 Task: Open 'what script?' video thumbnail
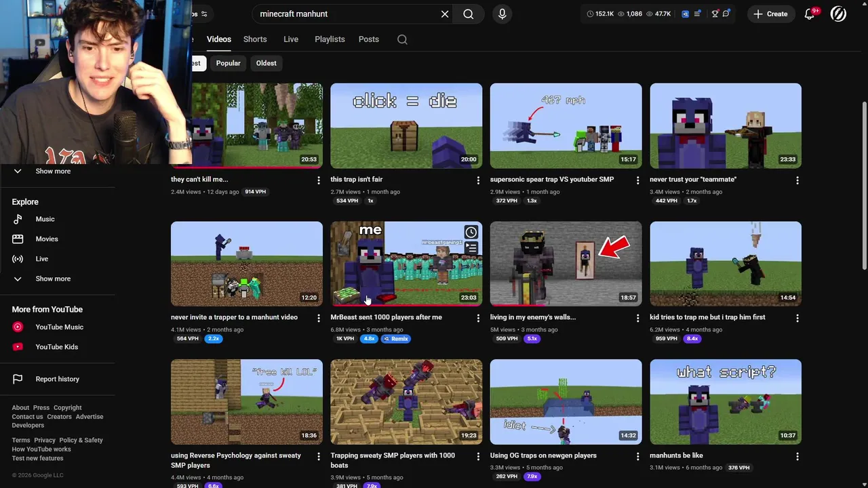tap(726, 401)
